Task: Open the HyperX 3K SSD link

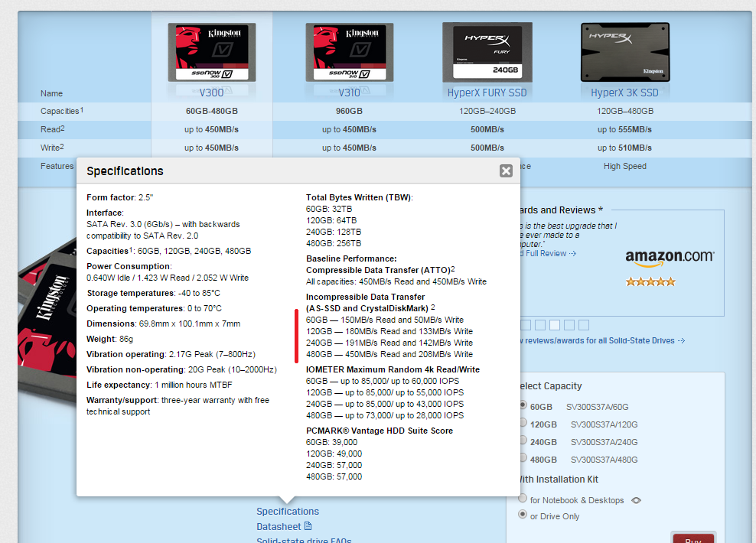Action: tap(624, 93)
